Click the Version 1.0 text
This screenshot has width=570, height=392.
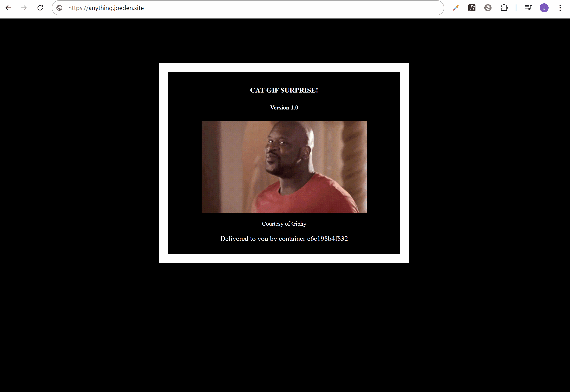284,107
